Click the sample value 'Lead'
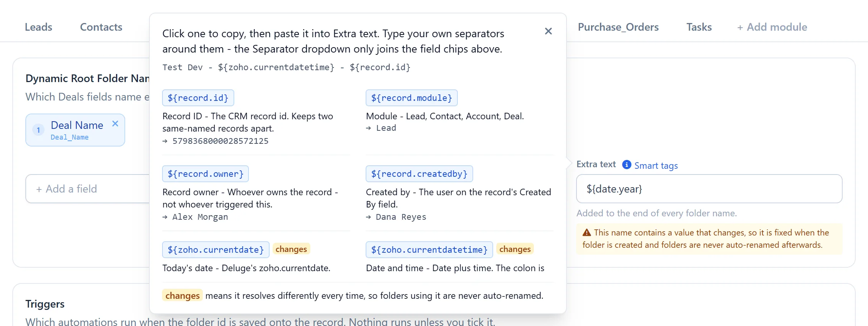The image size is (868, 326). click(x=386, y=128)
